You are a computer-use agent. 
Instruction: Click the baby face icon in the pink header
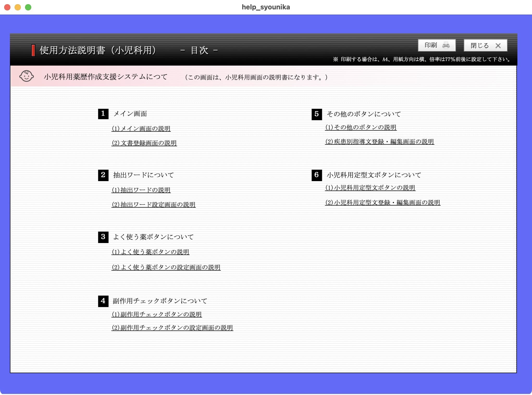27,77
